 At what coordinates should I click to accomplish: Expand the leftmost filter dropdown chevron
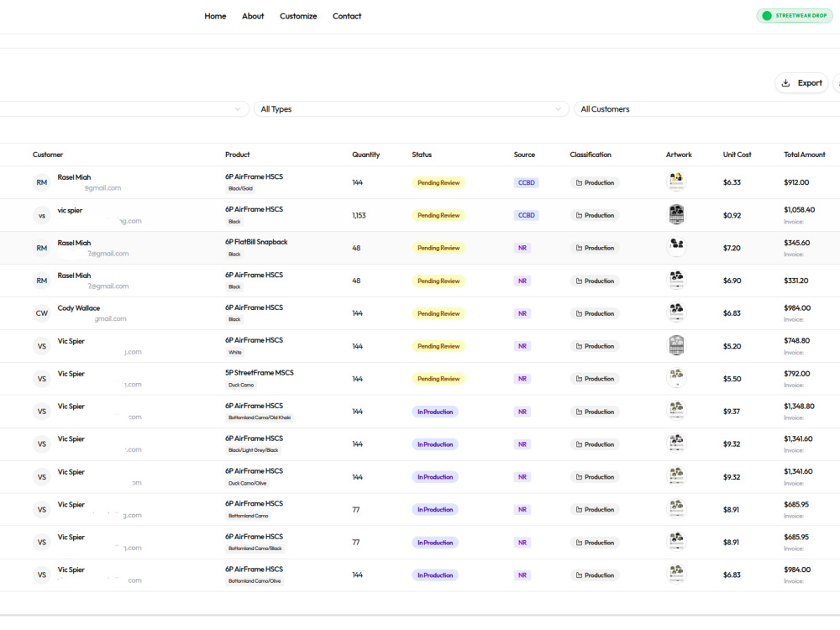point(238,108)
